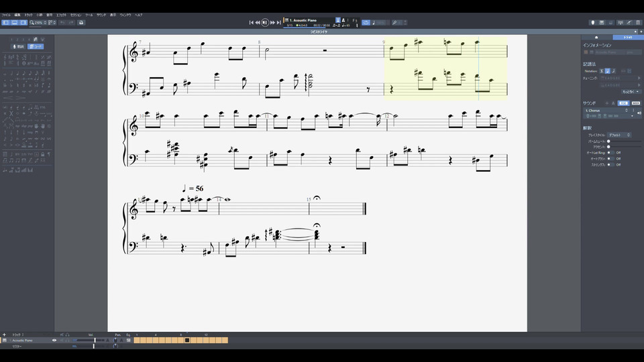644x362 pixels.
Task: Open the ヘルプ (Help) menu
Action: (x=138, y=15)
